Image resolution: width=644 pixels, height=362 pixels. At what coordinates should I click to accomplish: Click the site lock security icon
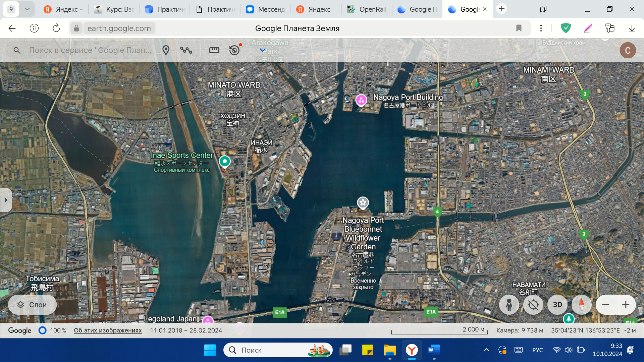(76, 28)
